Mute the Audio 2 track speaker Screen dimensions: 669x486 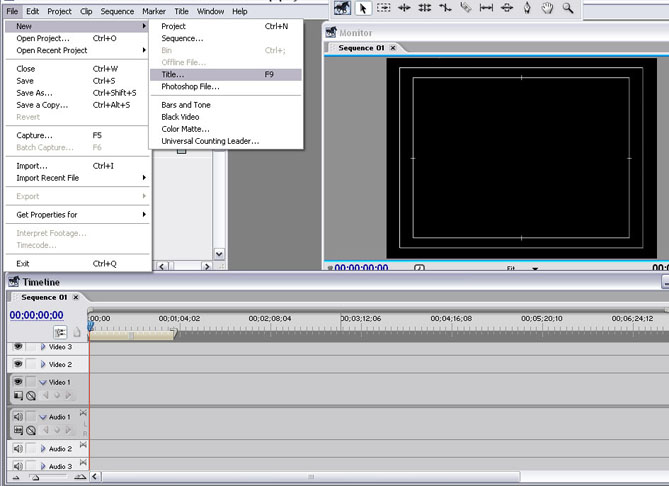coord(18,449)
